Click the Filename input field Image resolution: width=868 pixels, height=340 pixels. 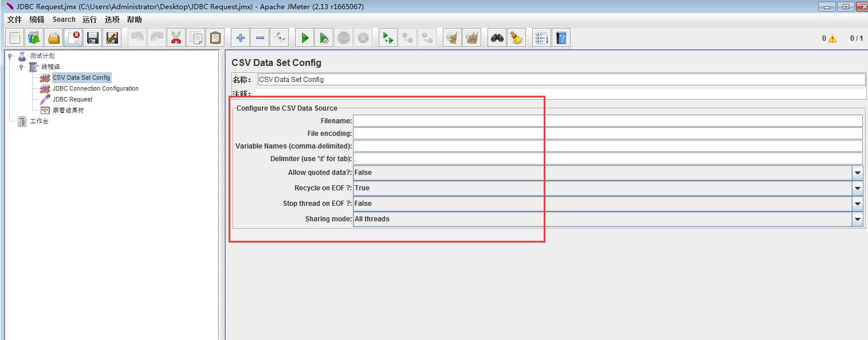click(608, 121)
